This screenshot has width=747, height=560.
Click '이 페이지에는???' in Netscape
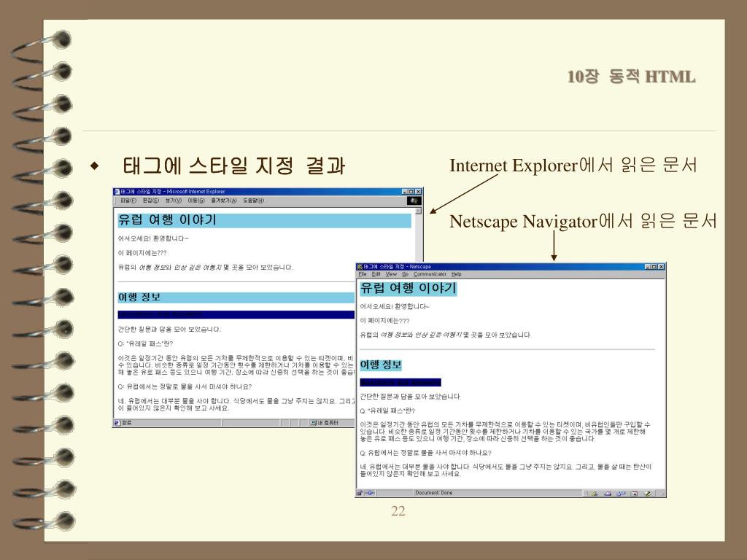[x=384, y=321]
